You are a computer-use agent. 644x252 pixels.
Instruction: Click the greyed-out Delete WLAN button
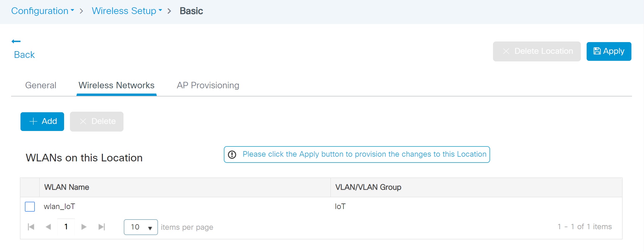tap(97, 122)
